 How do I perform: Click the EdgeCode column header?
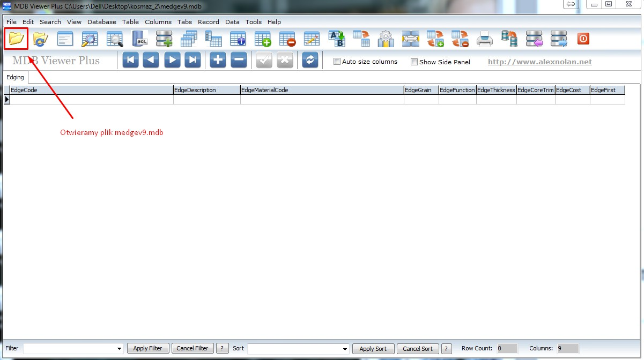pos(91,90)
